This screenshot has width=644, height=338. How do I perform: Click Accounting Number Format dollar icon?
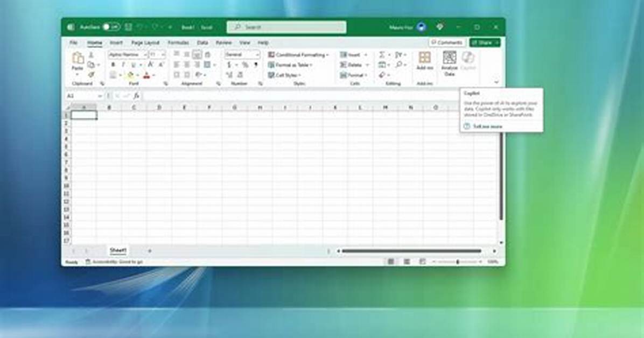tap(229, 65)
